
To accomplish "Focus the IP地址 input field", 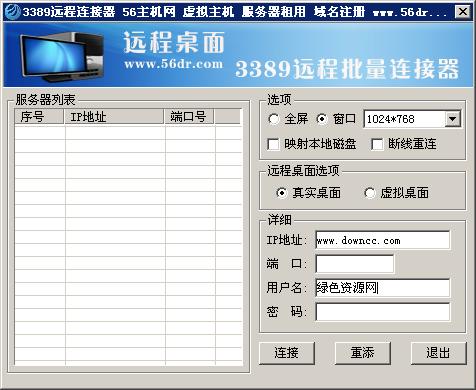I will coord(383,240).
